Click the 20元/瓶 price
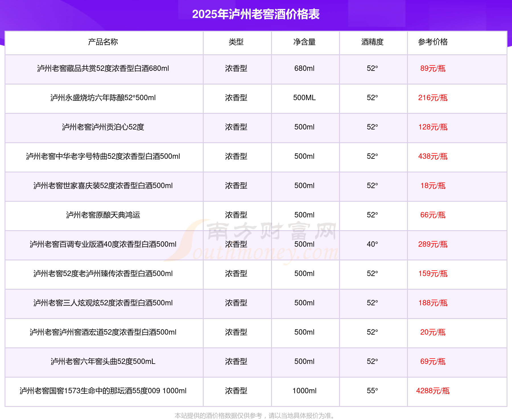512x420 pixels. [x=433, y=332]
